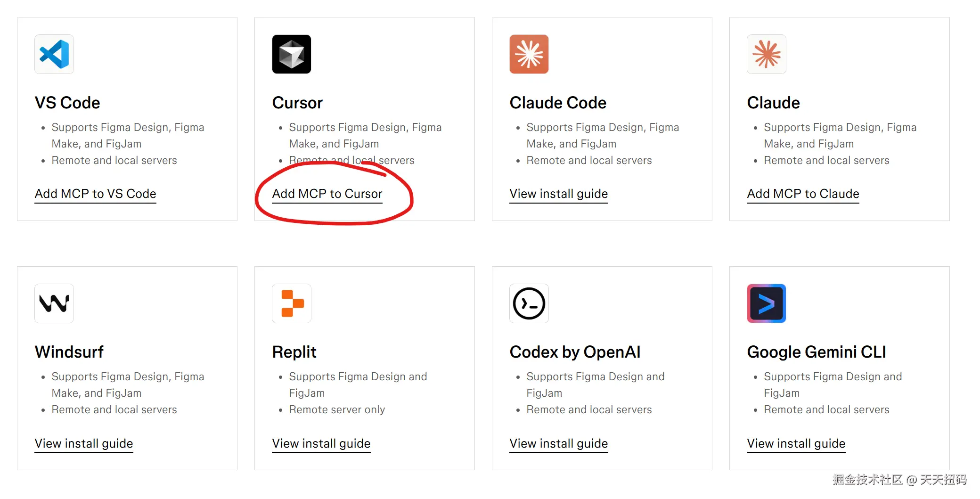Click the VS Code logo icon
This screenshot has width=980, height=499.
54,54
